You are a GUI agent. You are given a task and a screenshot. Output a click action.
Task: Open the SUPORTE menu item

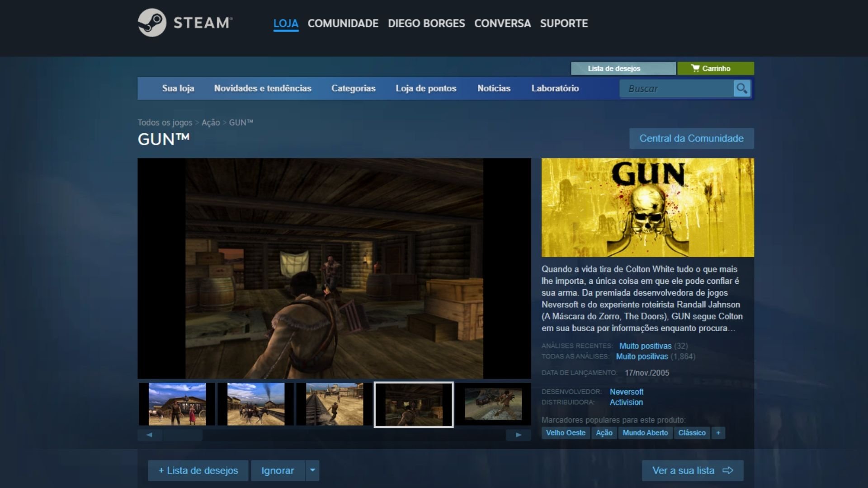click(564, 23)
